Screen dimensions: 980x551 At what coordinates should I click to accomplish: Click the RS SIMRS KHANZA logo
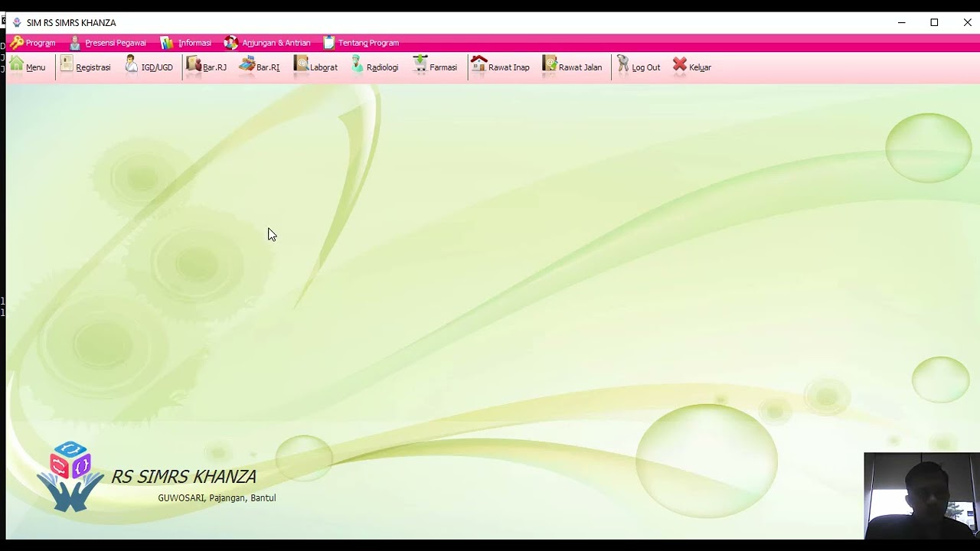tap(70, 476)
